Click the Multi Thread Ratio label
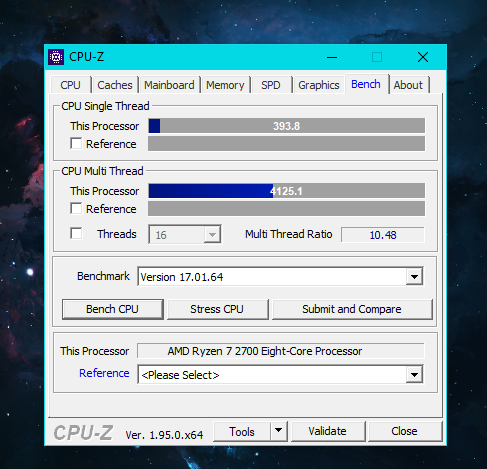The image size is (487, 469). click(289, 234)
